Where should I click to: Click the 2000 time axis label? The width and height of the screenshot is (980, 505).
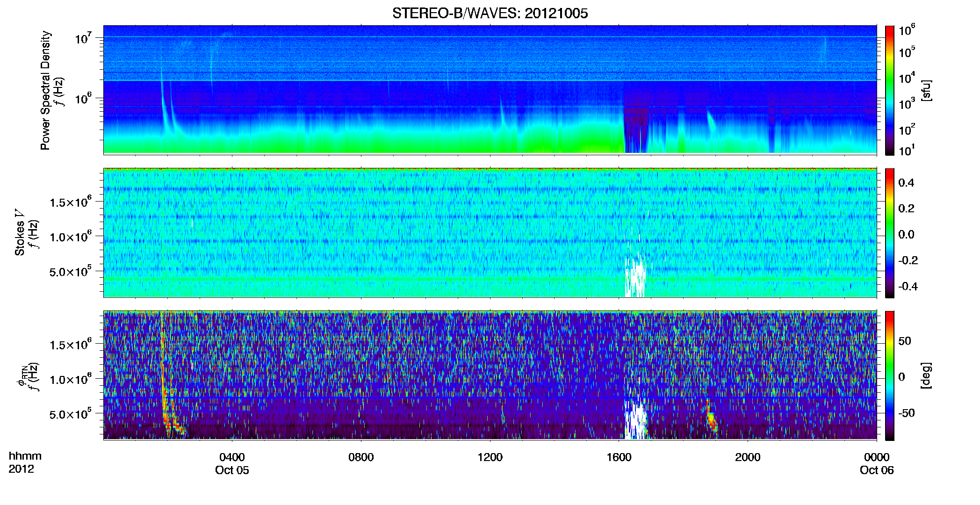click(x=748, y=457)
